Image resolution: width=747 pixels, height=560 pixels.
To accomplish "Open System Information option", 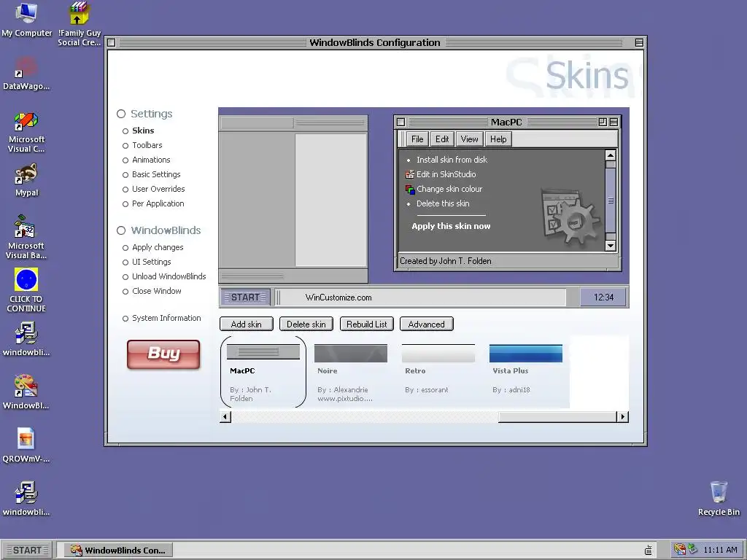I will [161, 318].
